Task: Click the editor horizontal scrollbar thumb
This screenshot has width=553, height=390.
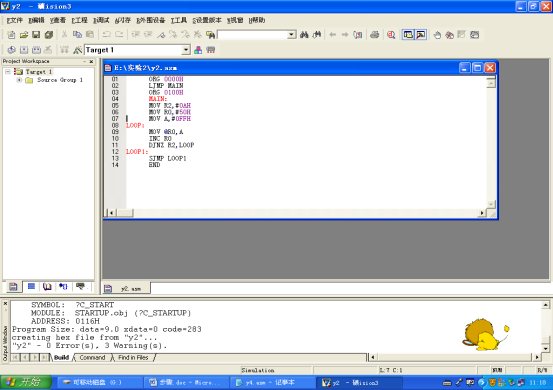Action: [x=125, y=213]
